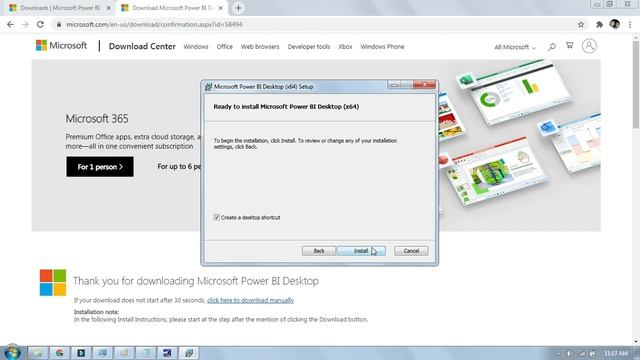Close the Downloads | Microsoft Power BI tab
Screen dimensions: 640x360
(109, 8)
